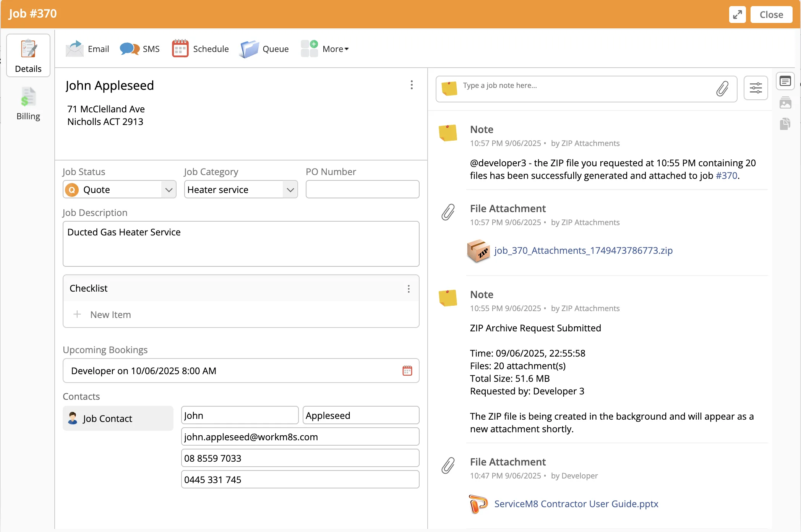Screen dimensions: 801x532
Task: Open the upcoming booking calendar icon
Action: tap(407, 371)
